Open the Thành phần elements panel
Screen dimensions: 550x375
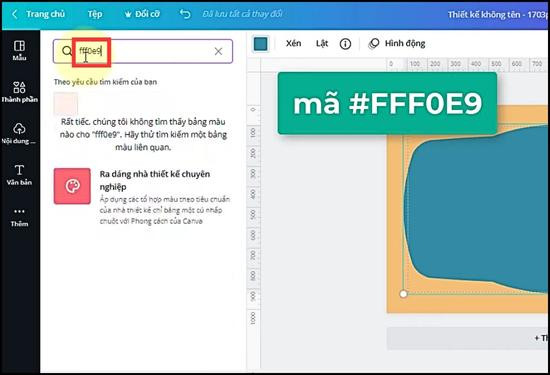click(19, 92)
